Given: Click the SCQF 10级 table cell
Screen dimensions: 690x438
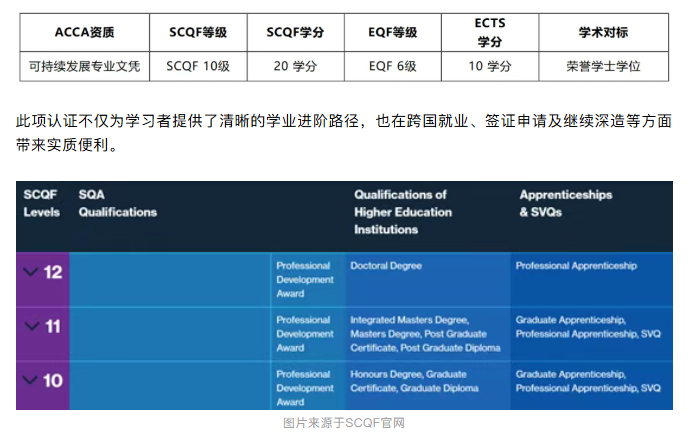Looking at the screenshot, I should [x=197, y=67].
